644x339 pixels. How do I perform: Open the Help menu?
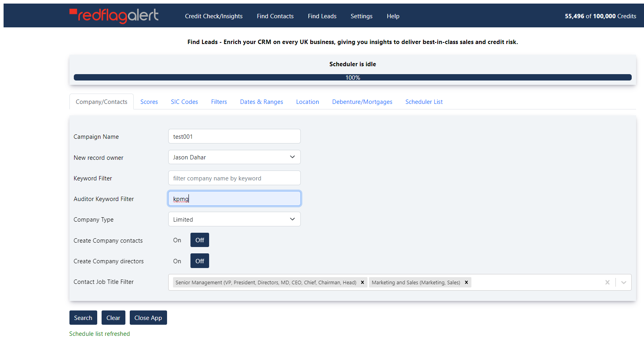pos(393,16)
